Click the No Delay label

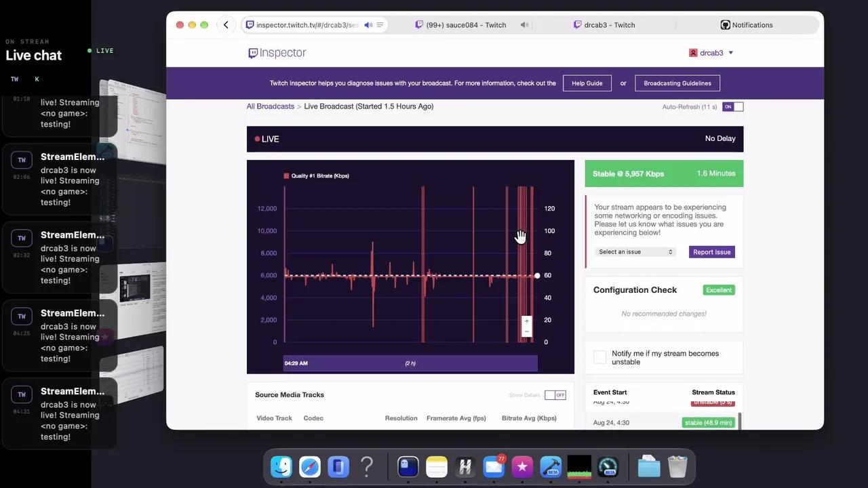pos(720,139)
